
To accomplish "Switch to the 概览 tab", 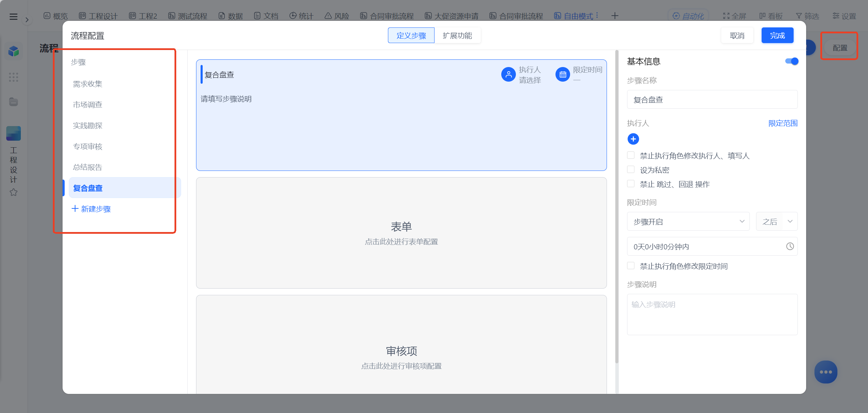I will [56, 16].
